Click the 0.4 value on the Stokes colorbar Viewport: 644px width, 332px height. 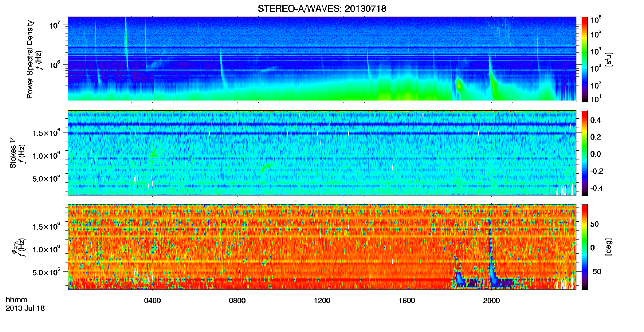click(595, 120)
